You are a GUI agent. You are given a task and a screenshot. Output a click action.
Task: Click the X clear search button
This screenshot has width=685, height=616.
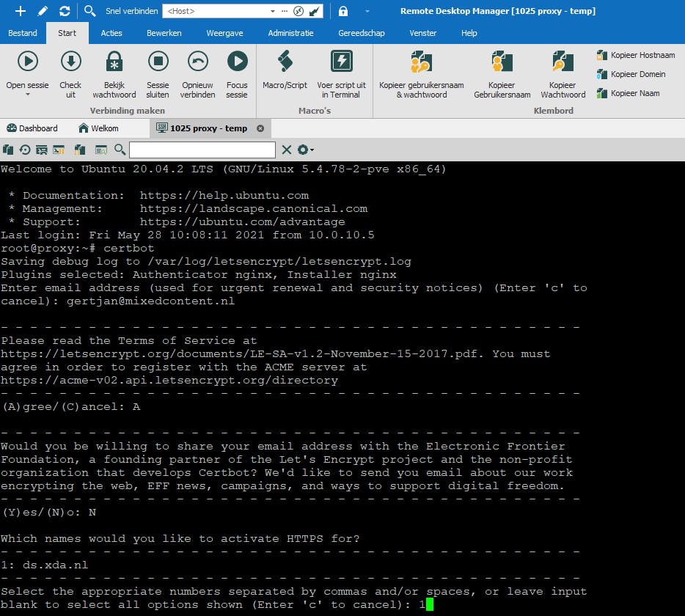pyautogui.click(x=287, y=150)
